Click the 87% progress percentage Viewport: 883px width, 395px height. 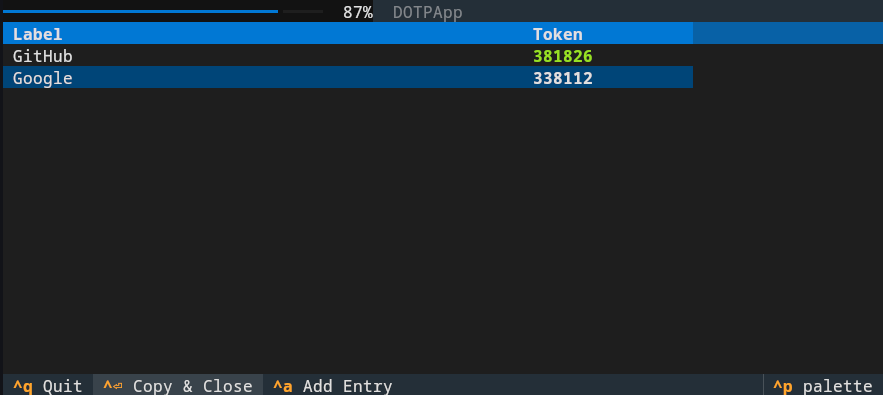(x=358, y=12)
